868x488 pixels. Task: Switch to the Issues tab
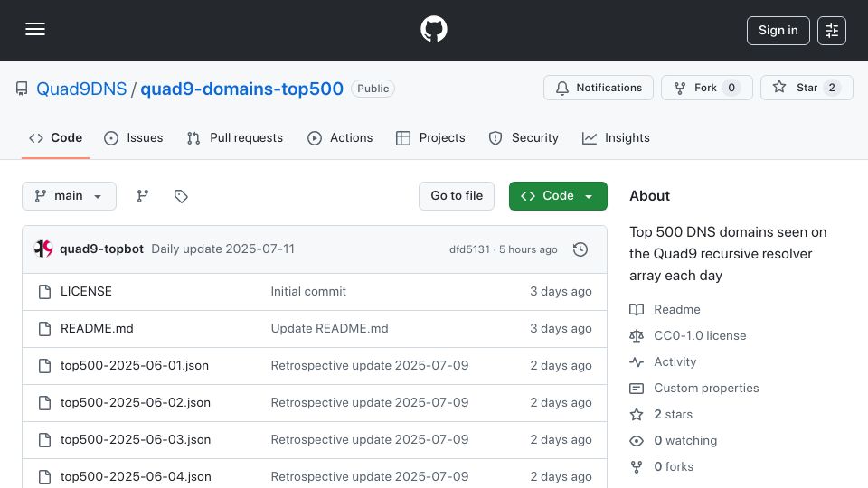pyautogui.click(x=134, y=137)
